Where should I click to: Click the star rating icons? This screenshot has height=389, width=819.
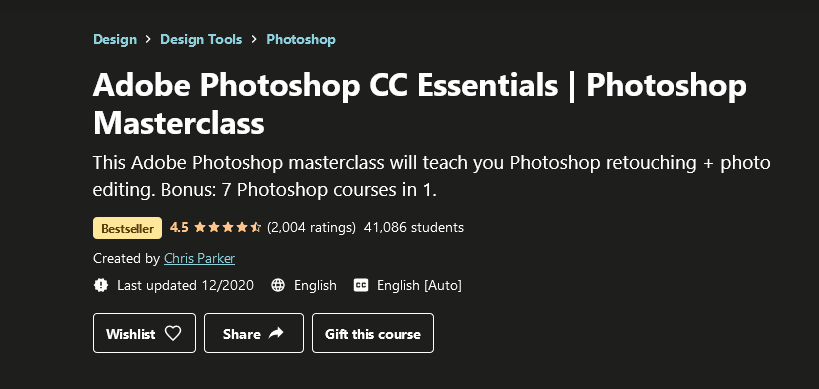coord(228,228)
